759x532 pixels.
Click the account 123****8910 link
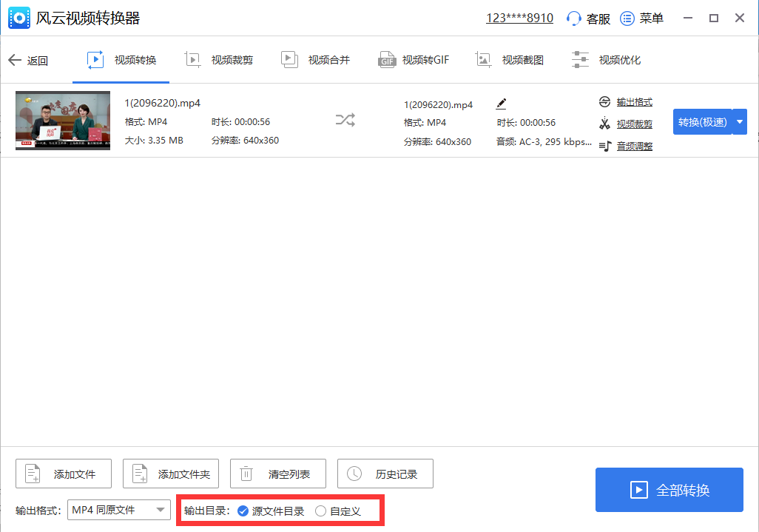(519, 18)
